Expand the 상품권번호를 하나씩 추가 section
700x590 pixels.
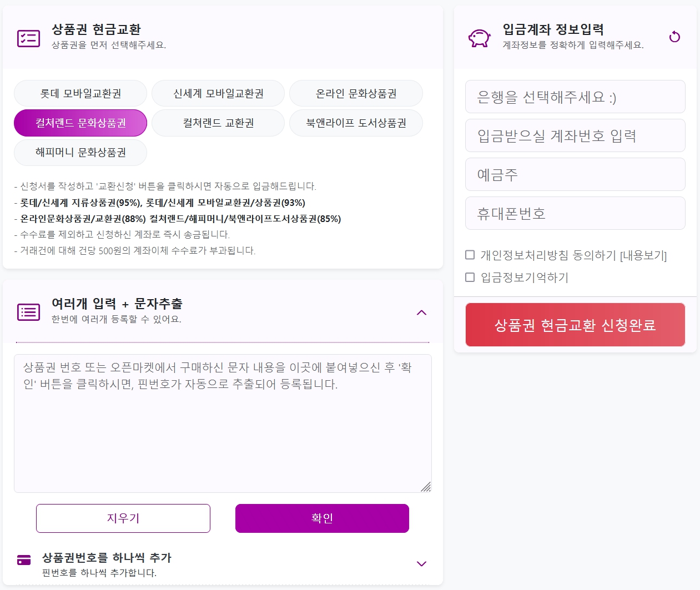[x=421, y=564]
